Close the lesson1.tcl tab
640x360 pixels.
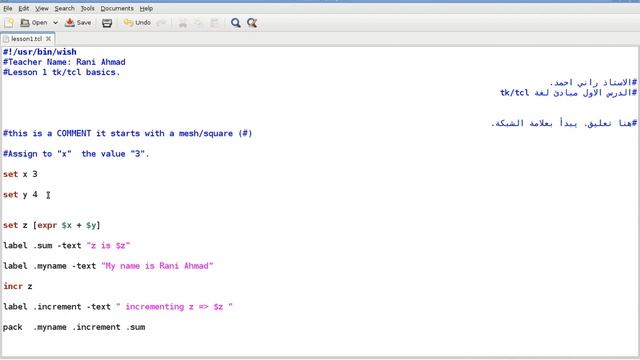click(49, 39)
